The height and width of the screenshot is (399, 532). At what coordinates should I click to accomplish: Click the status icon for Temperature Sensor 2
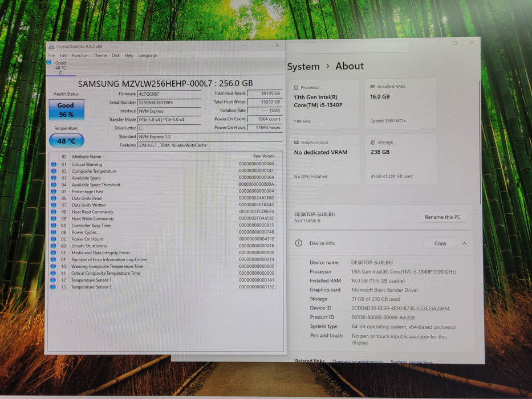(x=53, y=287)
